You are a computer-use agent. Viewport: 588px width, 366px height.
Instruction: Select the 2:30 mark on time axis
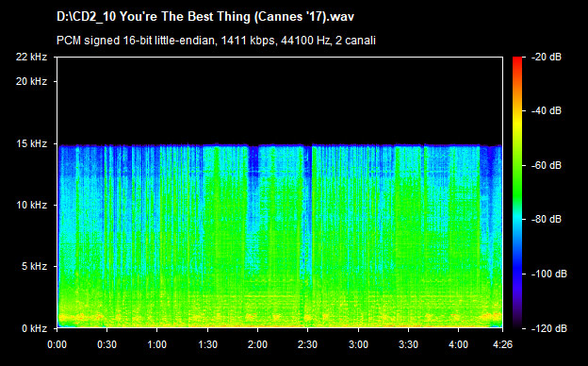coord(307,344)
